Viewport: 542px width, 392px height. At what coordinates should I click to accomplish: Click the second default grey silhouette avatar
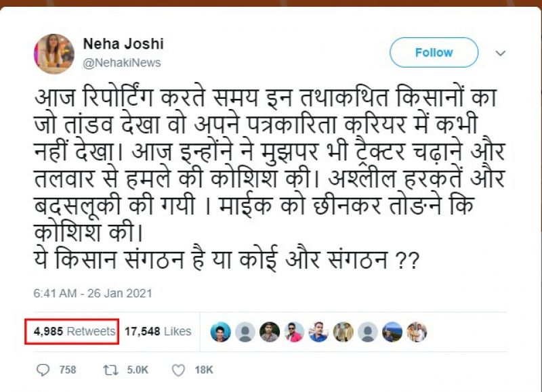[367, 332]
